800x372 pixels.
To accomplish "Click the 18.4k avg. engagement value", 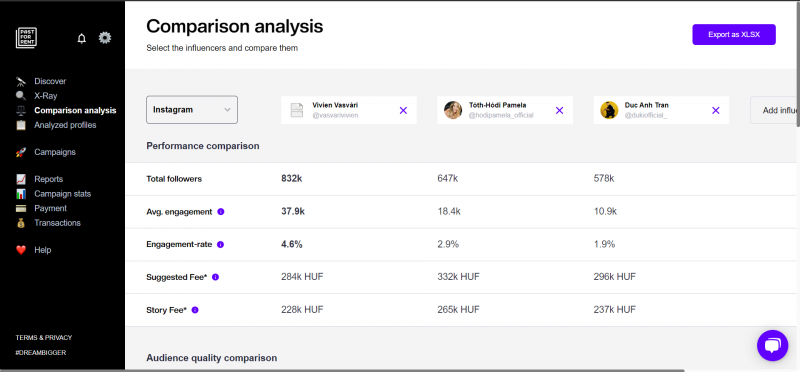I will [x=449, y=212].
